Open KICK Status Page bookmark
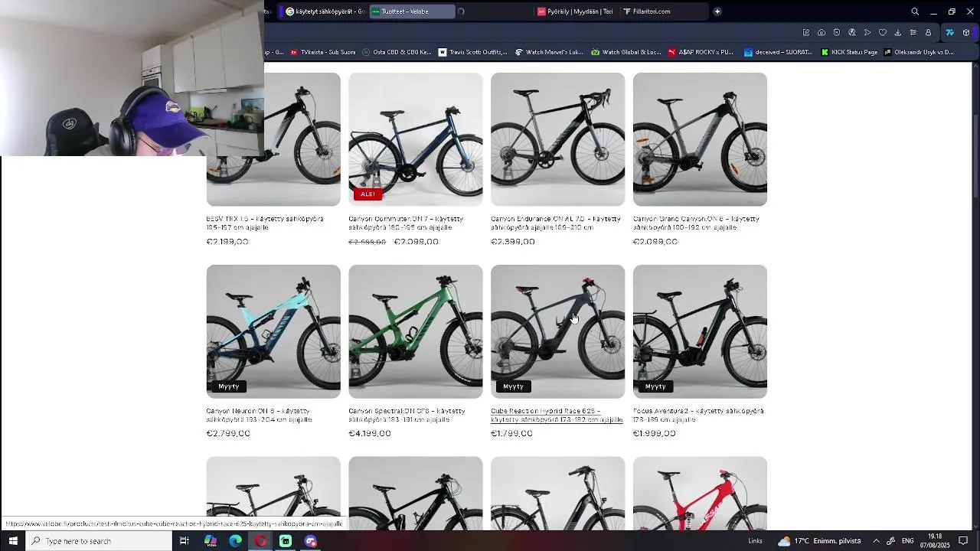Image resolution: width=980 pixels, height=551 pixels. [849, 52]
